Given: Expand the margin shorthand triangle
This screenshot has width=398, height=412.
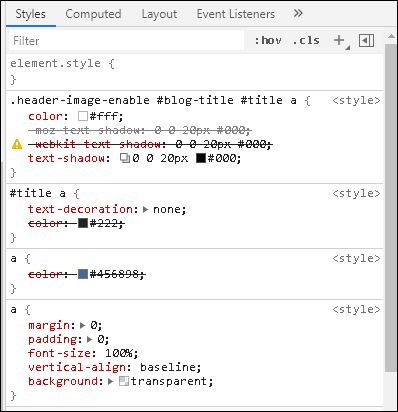Looking at the screenshot, I should click(x=83, y=325).
